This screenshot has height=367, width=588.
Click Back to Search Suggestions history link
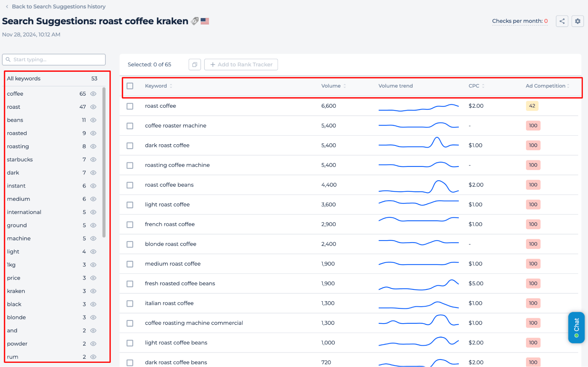click(59, 7)
